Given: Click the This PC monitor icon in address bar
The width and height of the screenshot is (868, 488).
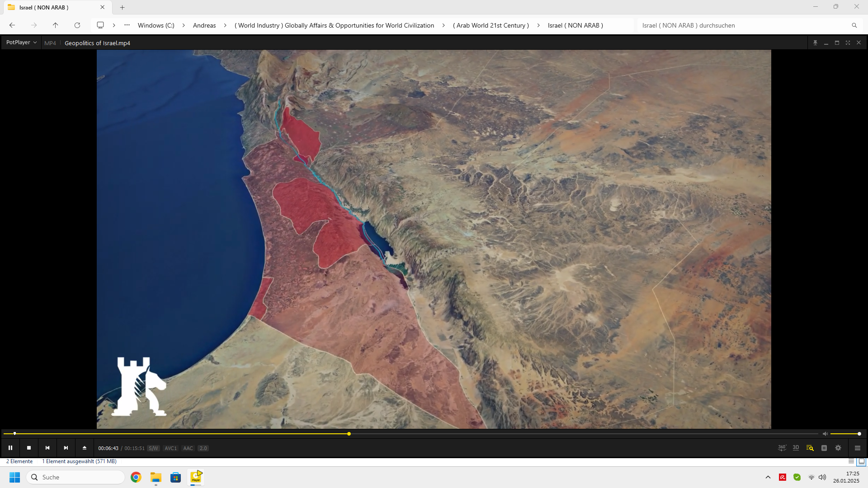Looking at the screenshot, I should tap(100, 25).
